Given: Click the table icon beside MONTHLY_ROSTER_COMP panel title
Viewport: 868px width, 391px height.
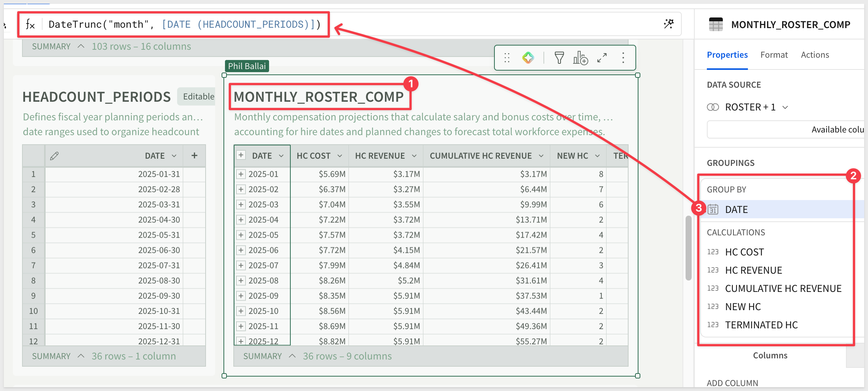Looking at the screenshot, I should click(716, 25).
